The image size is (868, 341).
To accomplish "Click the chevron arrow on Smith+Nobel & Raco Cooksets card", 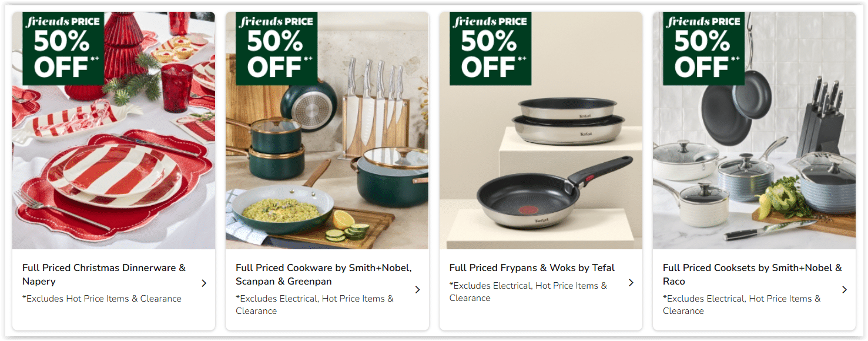I will tap(844, 289).
